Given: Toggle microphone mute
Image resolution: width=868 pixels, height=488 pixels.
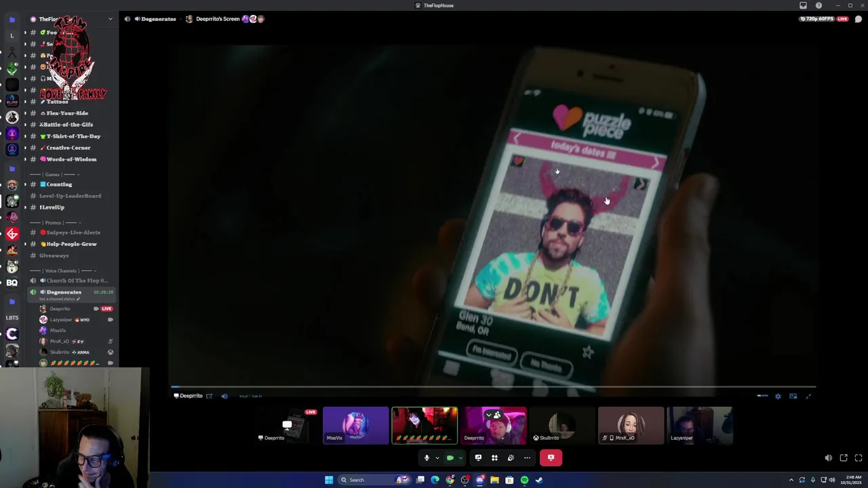Looking at the screenshot, I should (427, 458).
